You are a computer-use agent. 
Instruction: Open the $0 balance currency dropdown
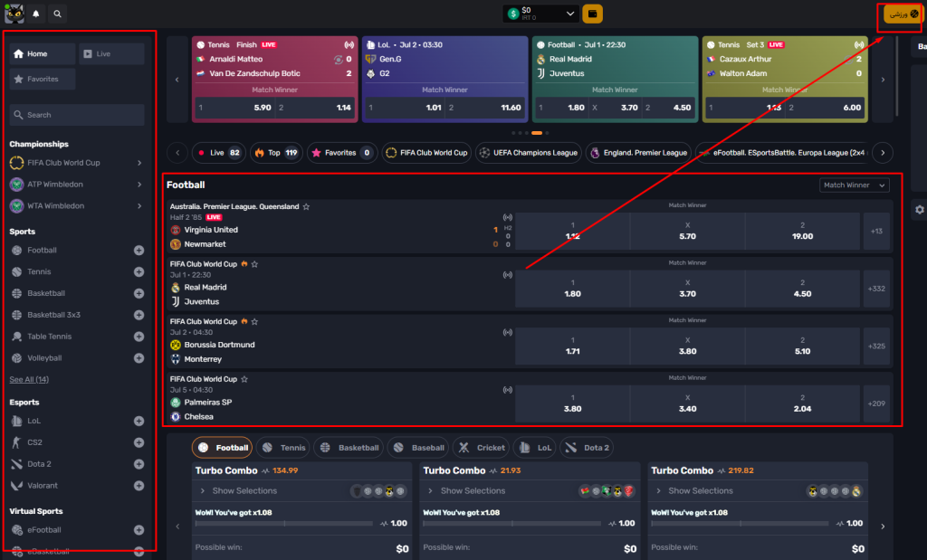tap(540, 14)
